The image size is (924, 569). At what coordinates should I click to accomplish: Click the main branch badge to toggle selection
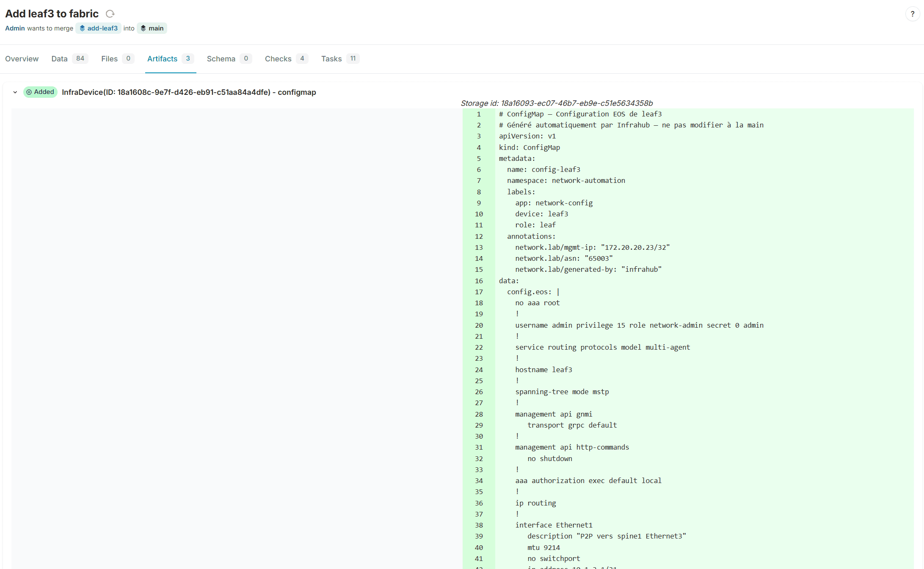[x=152, y=28]
